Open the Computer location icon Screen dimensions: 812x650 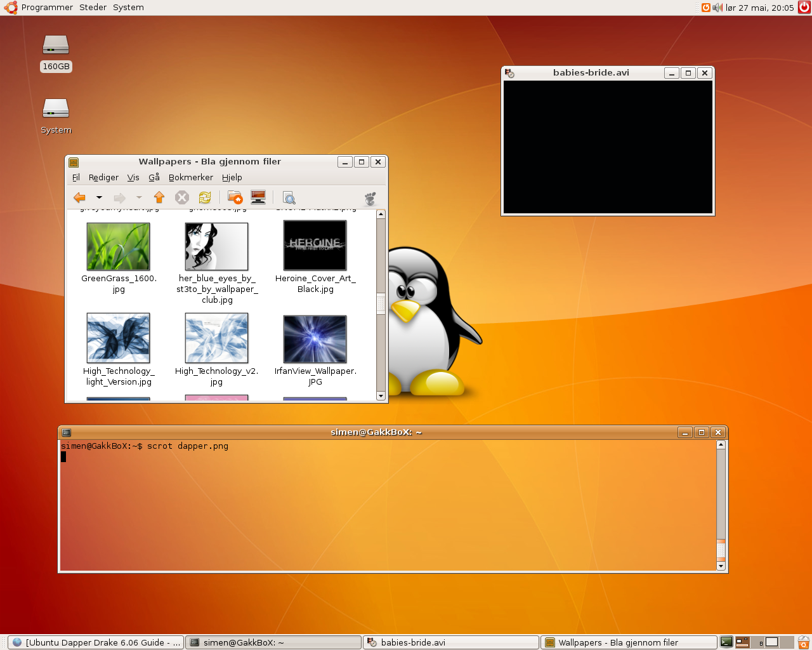[x=258, y=197]
